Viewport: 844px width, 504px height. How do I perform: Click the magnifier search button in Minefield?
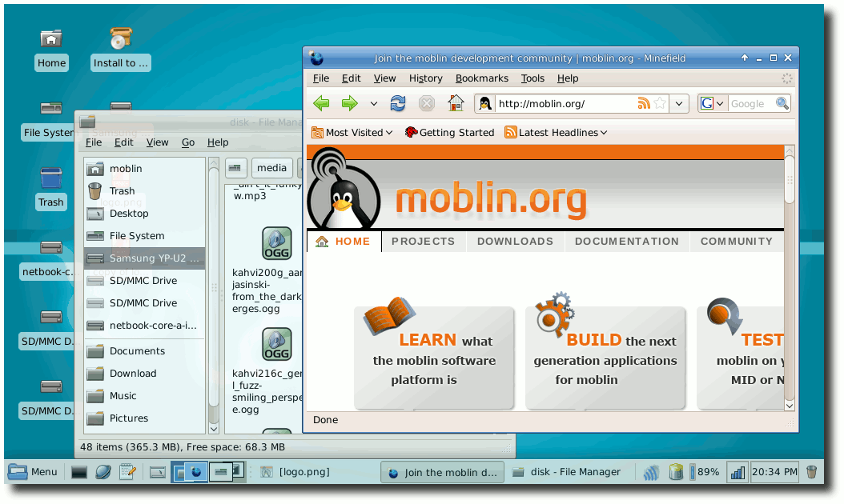coord(782,103)
